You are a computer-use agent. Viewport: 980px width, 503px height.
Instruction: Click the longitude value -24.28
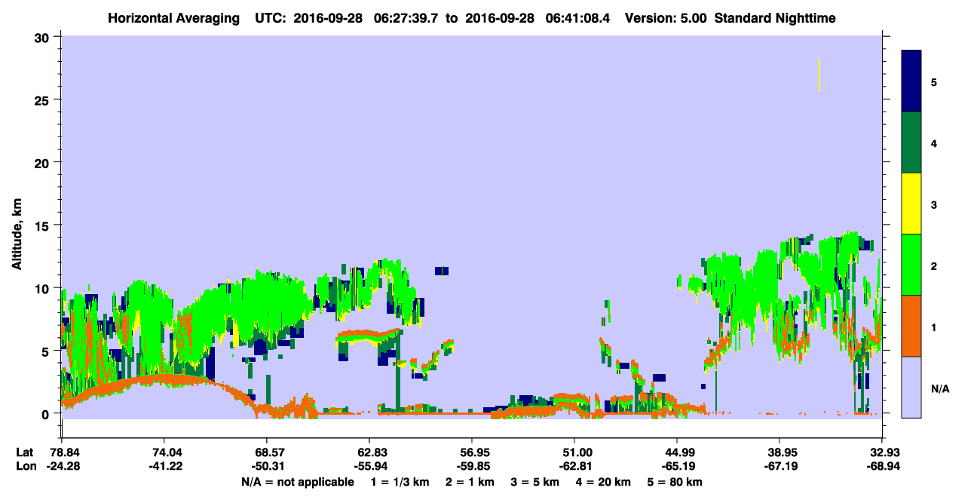pyautogui.click(x=62, y=467)
